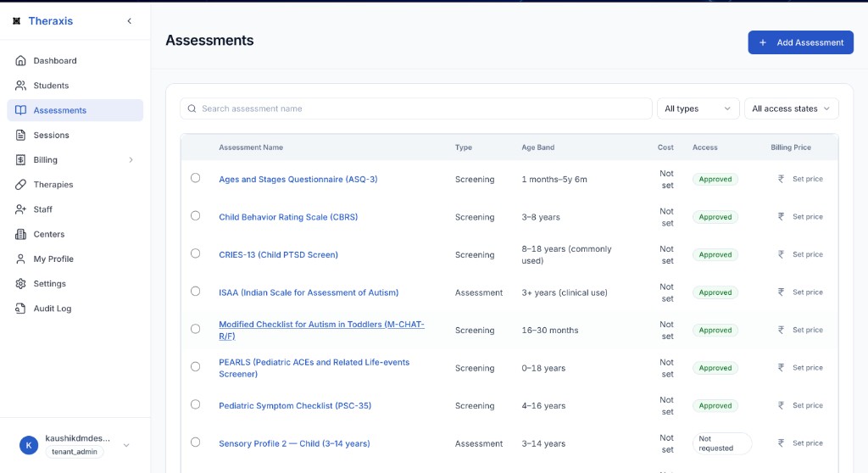Screen dimensions: 868x473
Task: Click the Students people icon
Action: (20, 86)
